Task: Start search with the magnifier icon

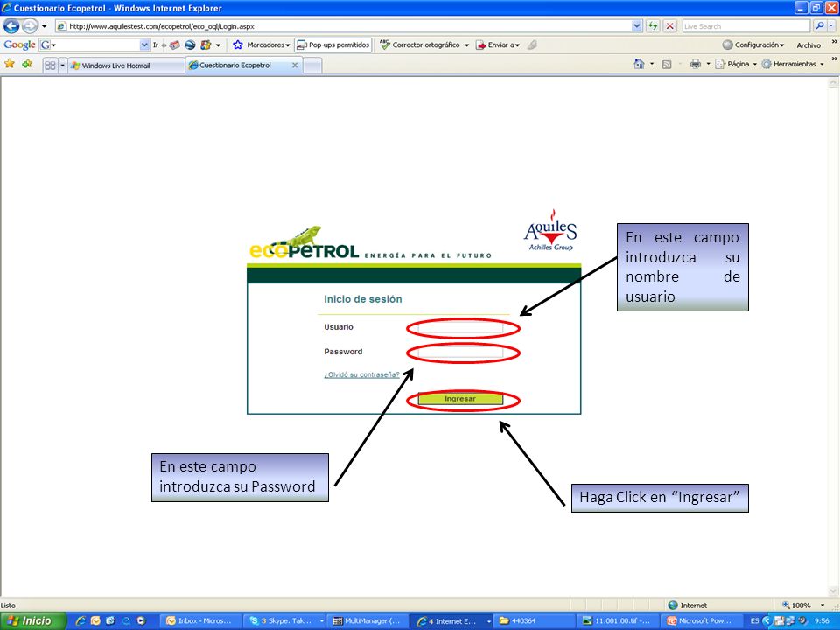Action: (819, 26)
